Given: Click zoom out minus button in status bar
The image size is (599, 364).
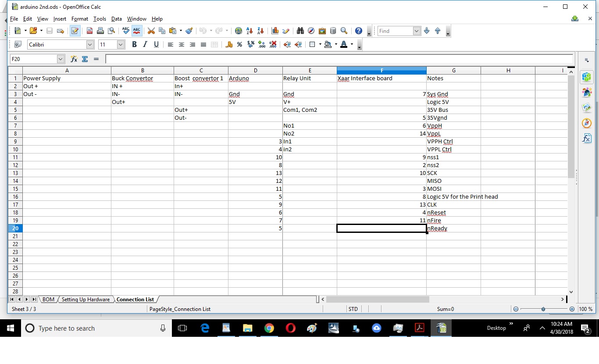Looking at the screenshot, I should point(516,309).
